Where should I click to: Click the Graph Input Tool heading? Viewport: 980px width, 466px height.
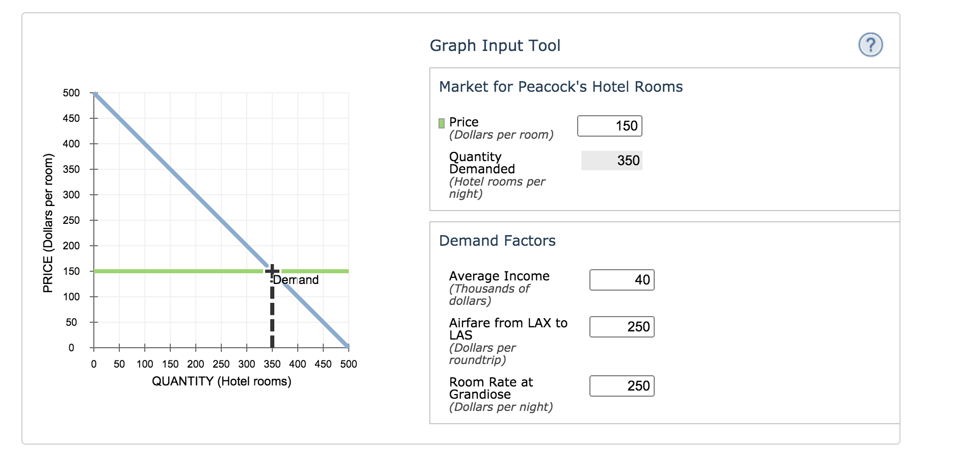point(495,46)
